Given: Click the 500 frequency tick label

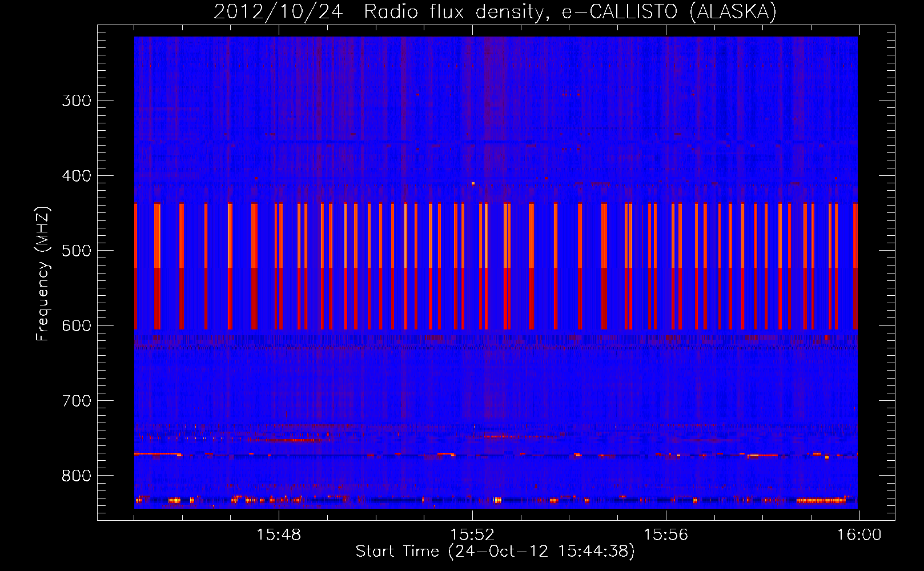Looking at the screenshot, I should 77,251.
